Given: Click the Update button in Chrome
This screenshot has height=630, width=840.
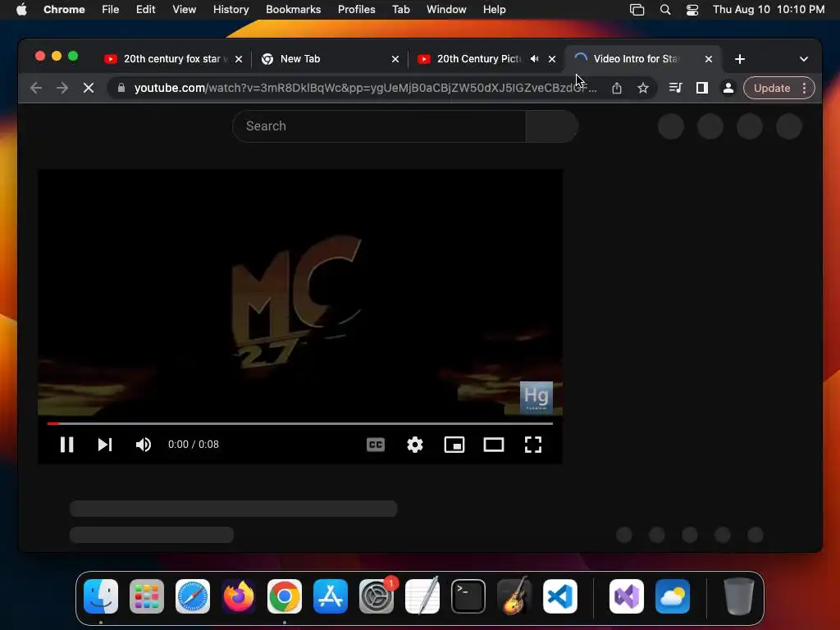Looking at the screenshot, I should click(772, 88).
